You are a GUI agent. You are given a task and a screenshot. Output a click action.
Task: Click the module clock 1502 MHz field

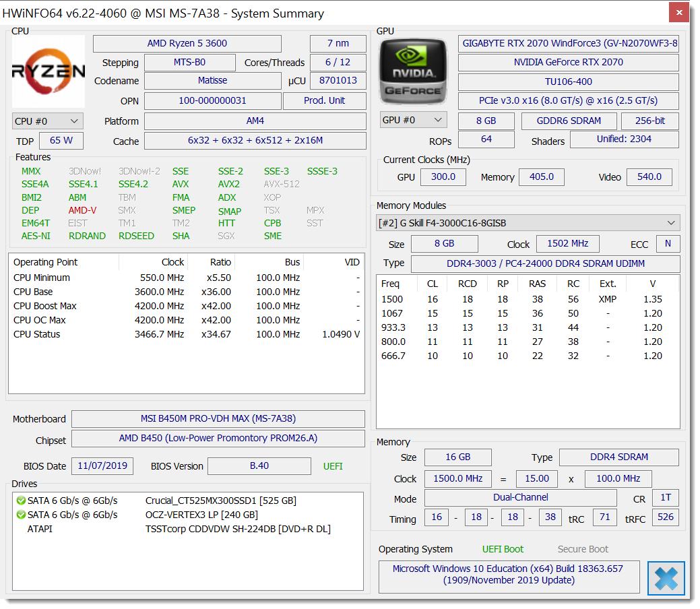coord(568,244)
